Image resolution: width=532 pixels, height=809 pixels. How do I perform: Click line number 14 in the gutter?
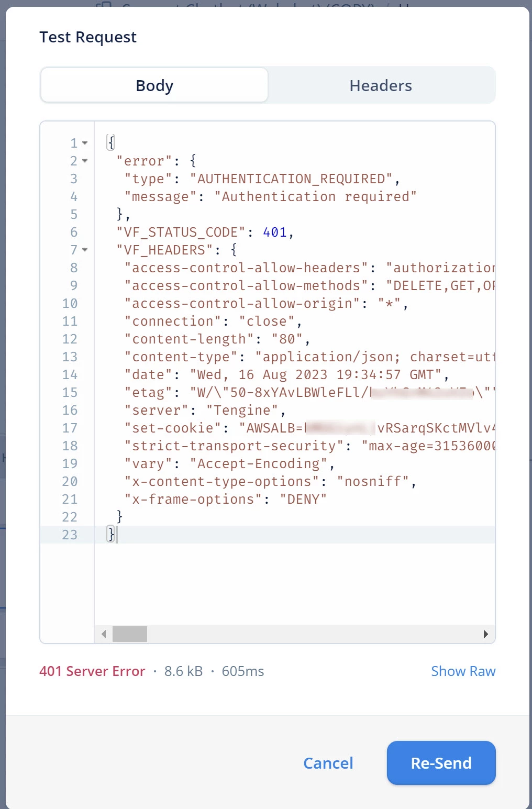click(70, 375)
